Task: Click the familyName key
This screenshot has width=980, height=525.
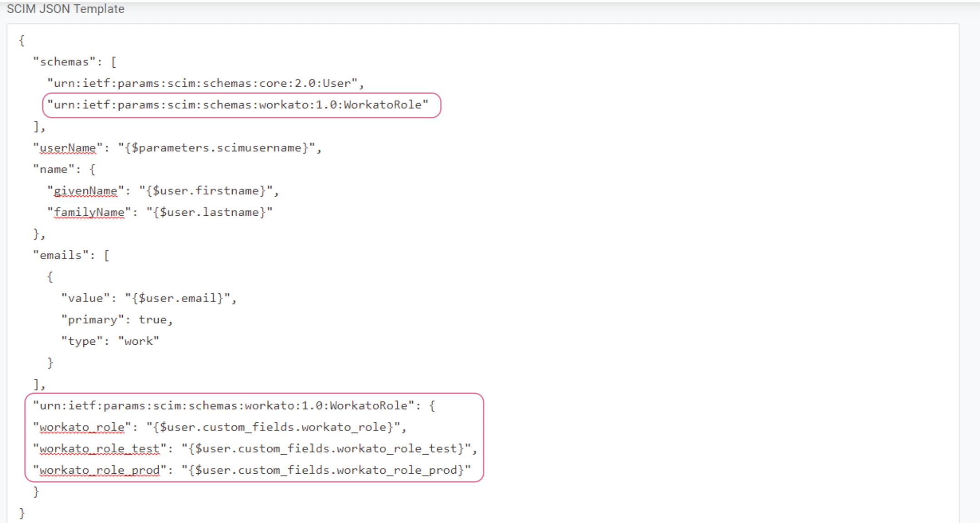Action: pos(89,213)
